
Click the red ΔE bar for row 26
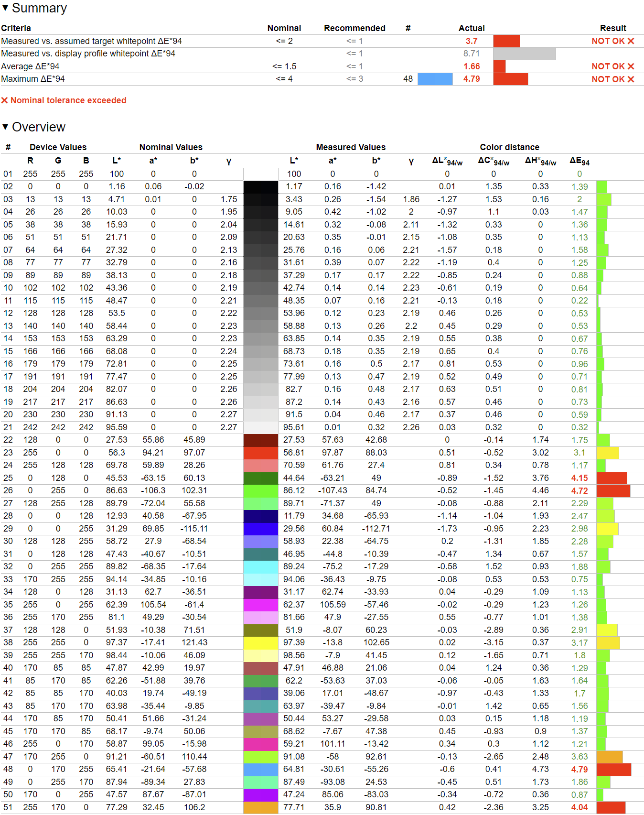point(613,491)
